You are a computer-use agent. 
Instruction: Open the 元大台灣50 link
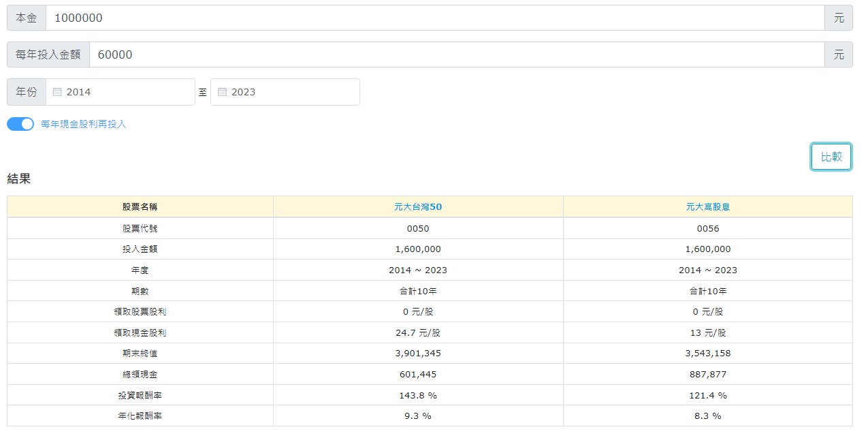tap(417, 207)
